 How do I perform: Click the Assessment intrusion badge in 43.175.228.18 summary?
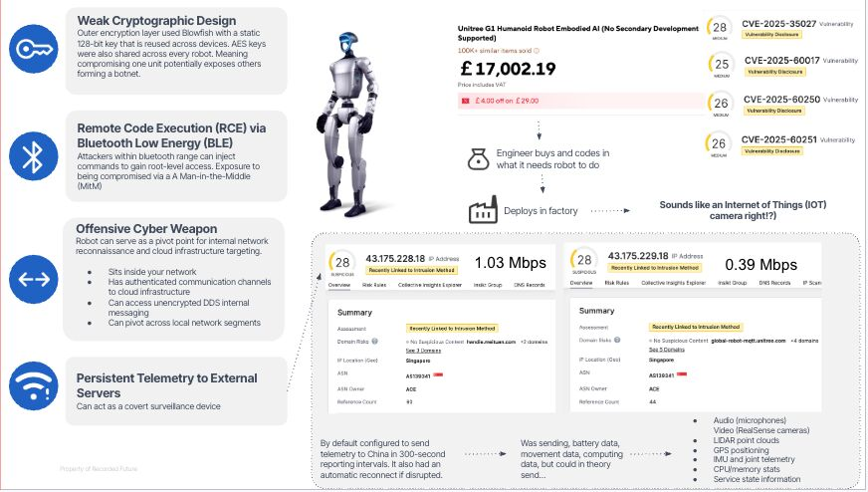[452, 329]
